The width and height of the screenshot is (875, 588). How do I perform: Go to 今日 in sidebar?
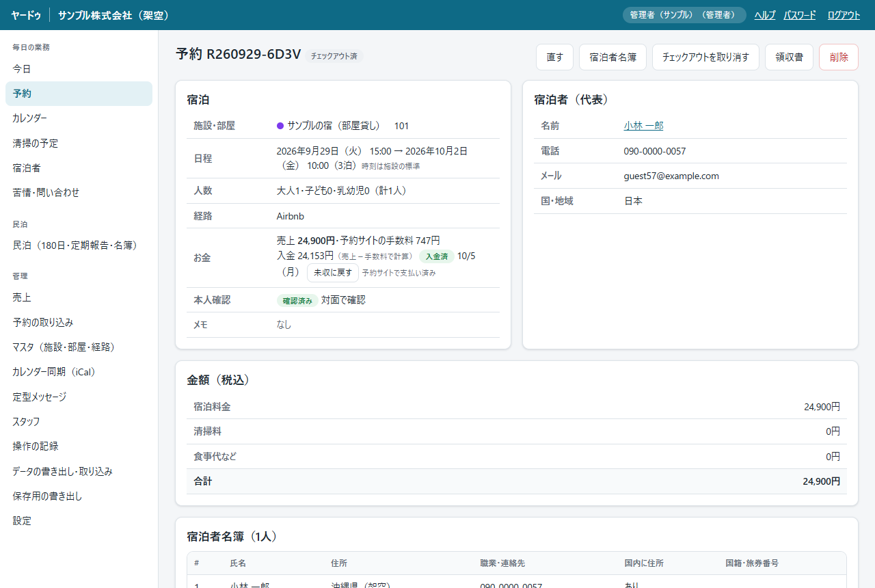coord(79,69)
